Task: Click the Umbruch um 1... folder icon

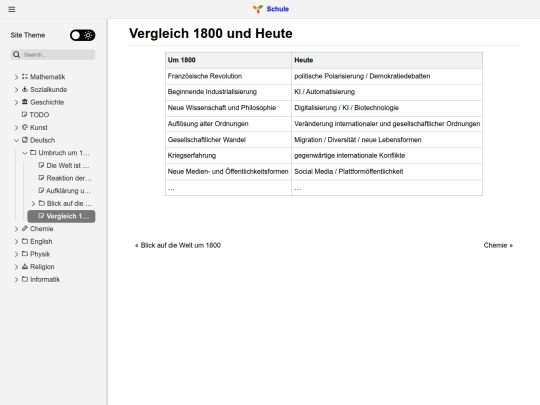Action: [x=33, y=153]
